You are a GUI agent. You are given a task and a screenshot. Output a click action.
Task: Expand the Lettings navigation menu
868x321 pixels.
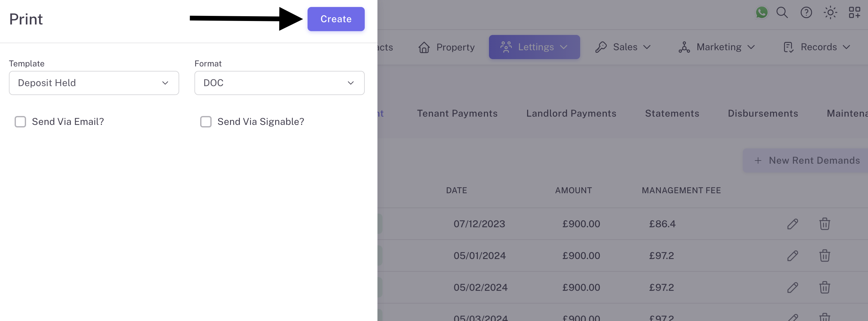coord(534,47)
